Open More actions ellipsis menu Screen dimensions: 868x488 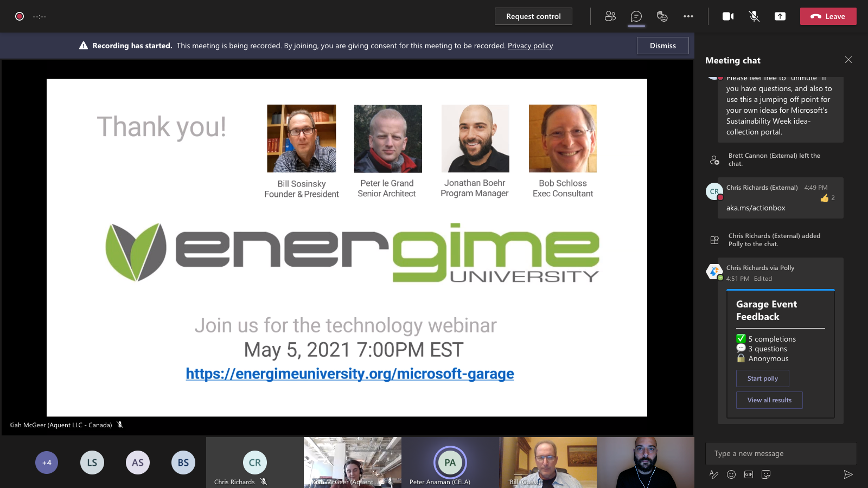pyautogui.click(x=688, y=16)
